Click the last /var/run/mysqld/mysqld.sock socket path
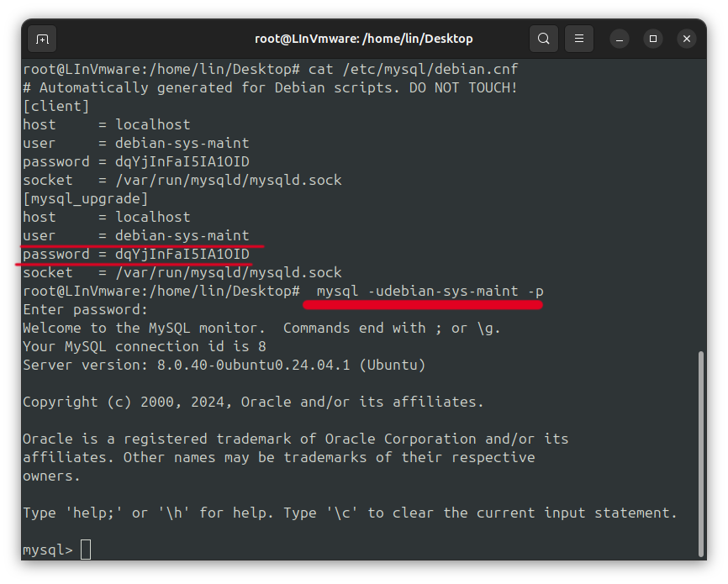 (x=228, y=272)
